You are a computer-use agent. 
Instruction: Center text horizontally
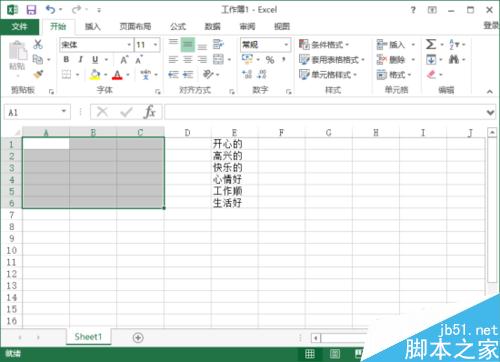coord(188,60)
